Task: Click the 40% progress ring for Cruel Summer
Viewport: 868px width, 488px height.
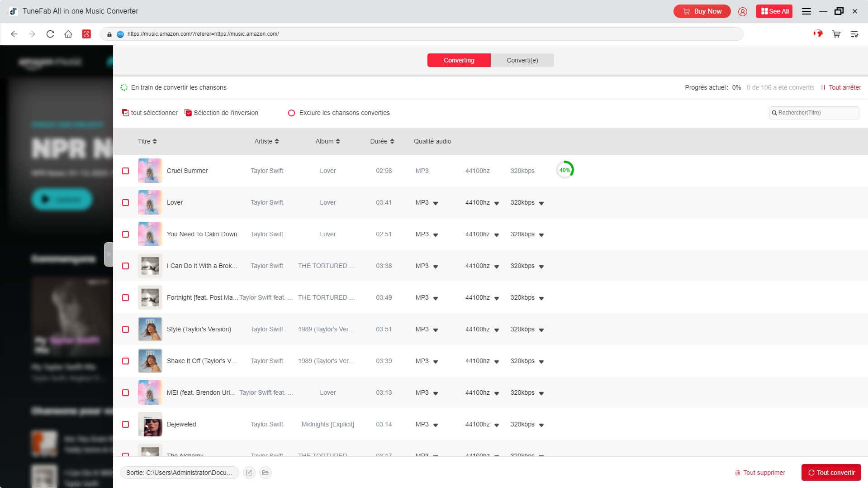Action: tap(564, 170)
